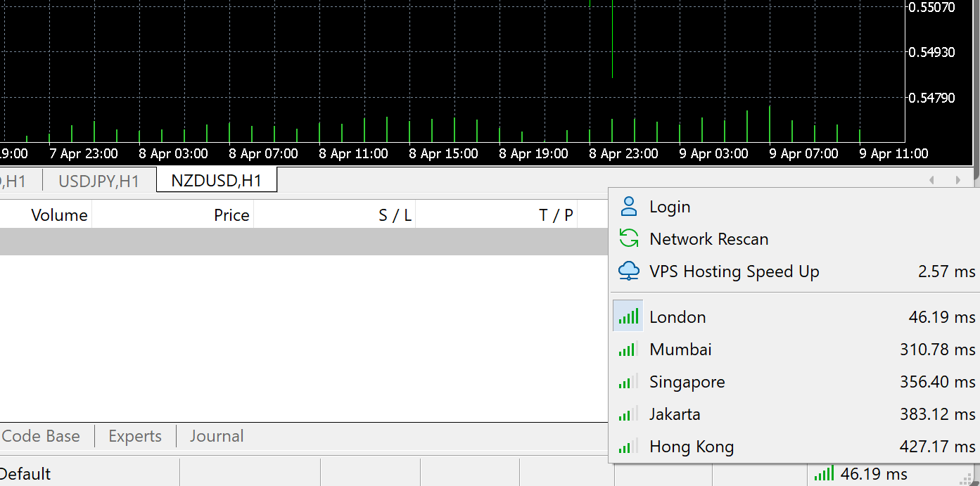Click the VPS Hosting cloud icon

pos(628,271)
